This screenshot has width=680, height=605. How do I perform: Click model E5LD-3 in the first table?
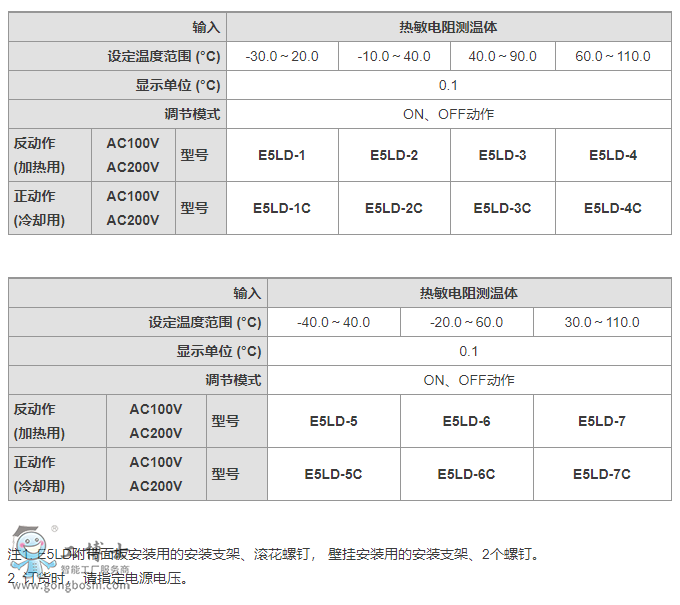[x=502, y=155]
